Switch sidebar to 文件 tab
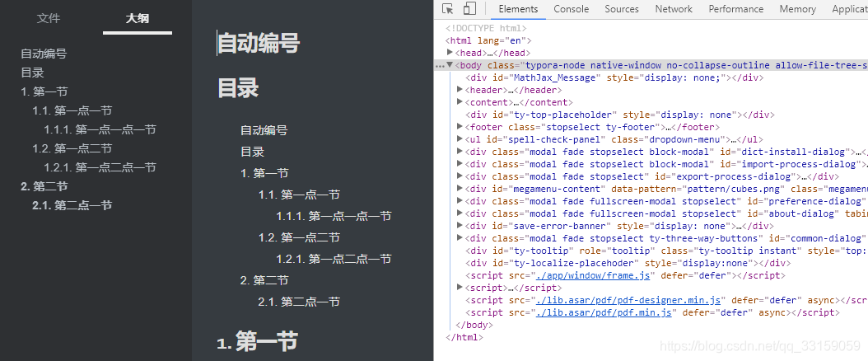The height and width of the screenshot is (361, 868). (49, 18)
